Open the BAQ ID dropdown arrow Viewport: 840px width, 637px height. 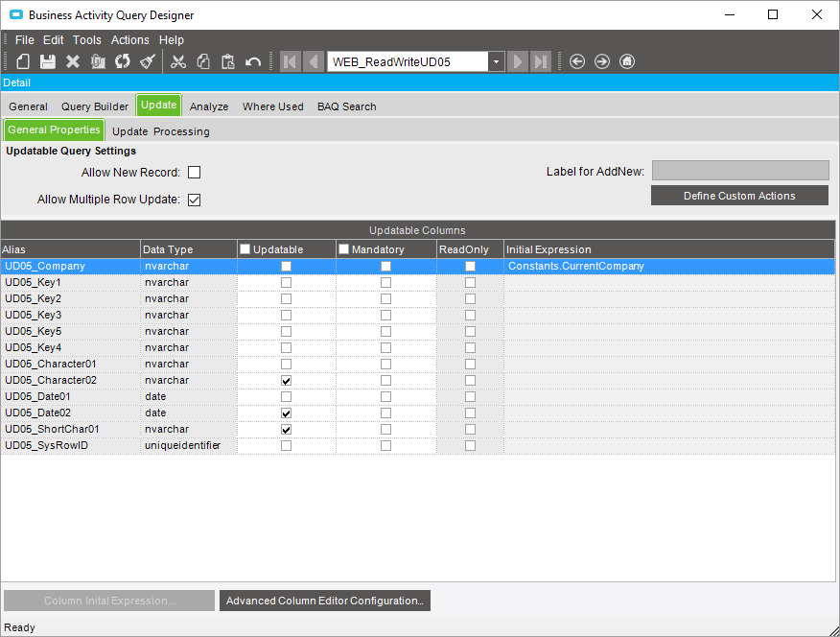coord(496,61)
